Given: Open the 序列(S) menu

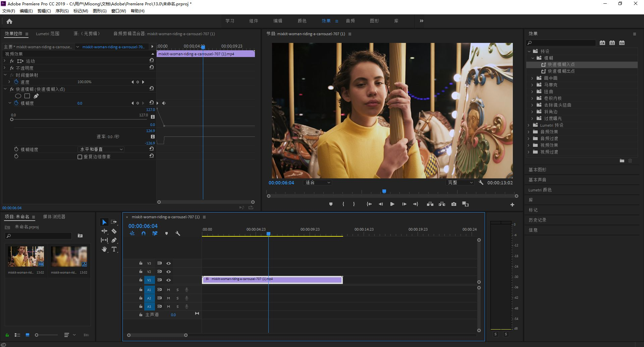Looking at the screenshot, I should [62, 11].
